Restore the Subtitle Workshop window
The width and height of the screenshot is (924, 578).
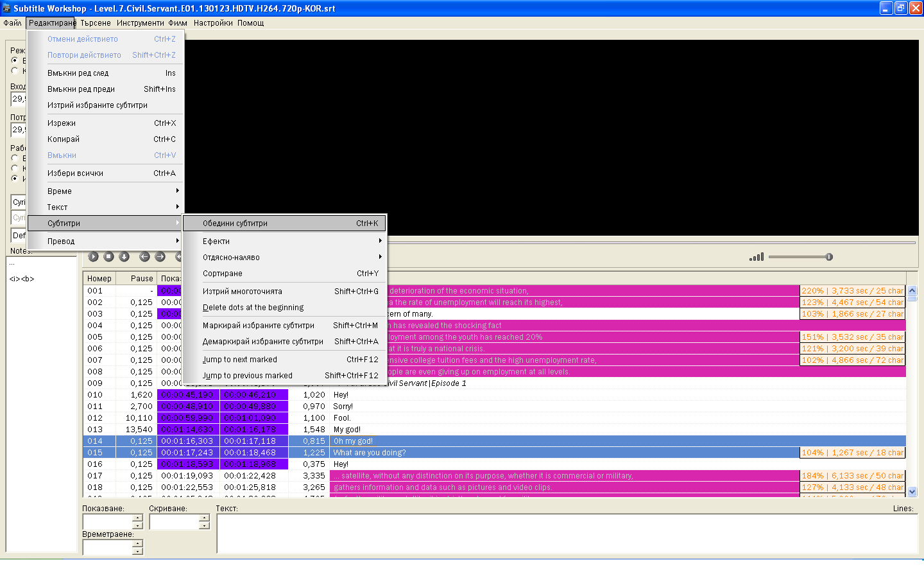coord(901,8)
